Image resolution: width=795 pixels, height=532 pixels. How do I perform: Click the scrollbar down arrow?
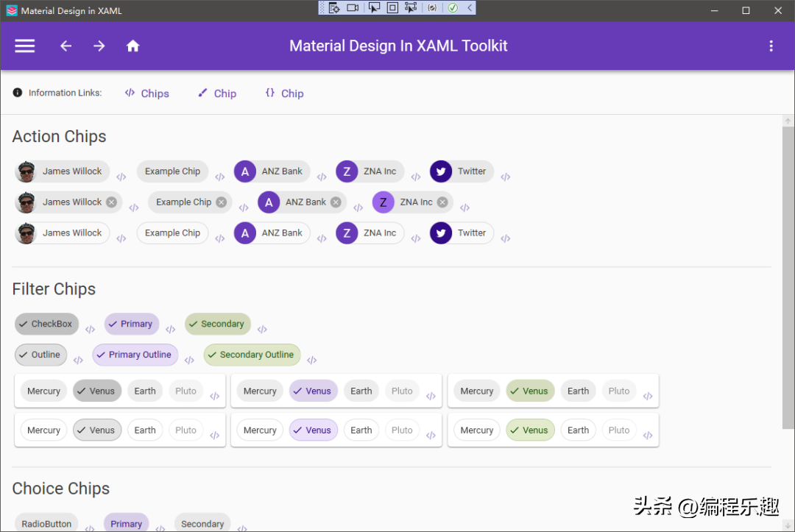788,525
